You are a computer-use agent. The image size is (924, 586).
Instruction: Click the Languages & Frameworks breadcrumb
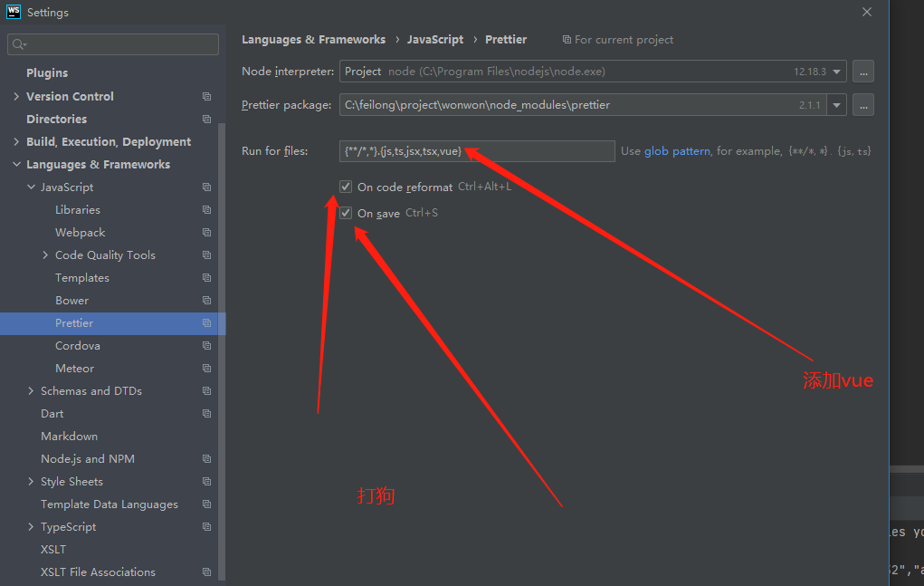[x=313, y=40]
